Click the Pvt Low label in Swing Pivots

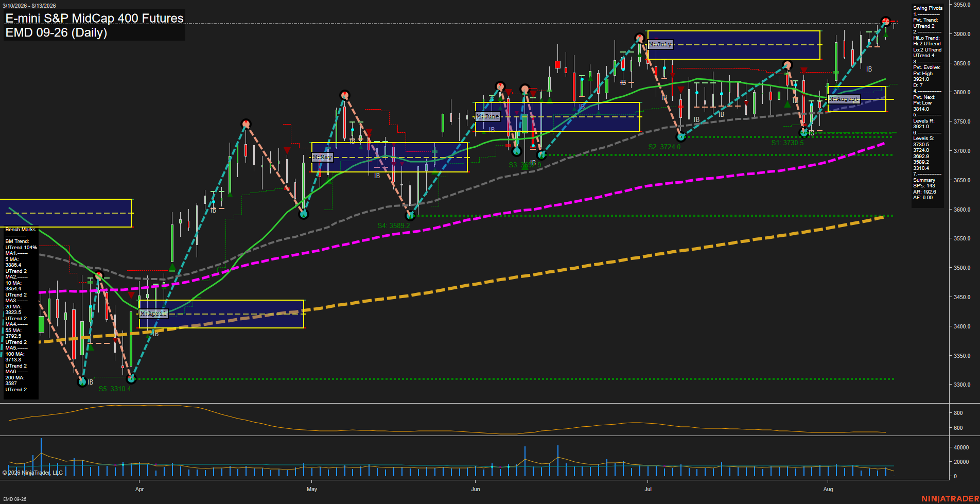[x=922, y=103]
